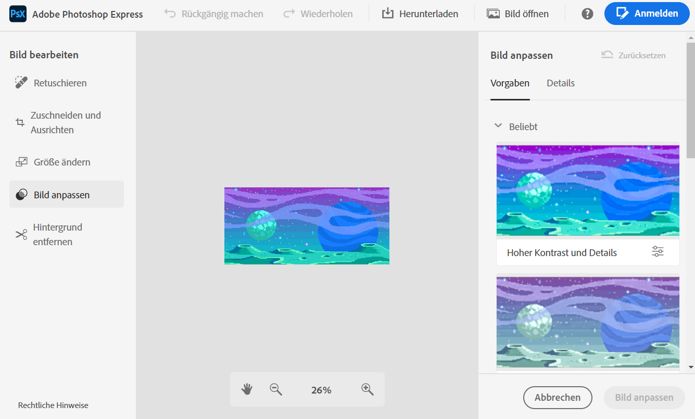Screen dimensions: 695x419
Task: Open adjustment sliders for Hoher Kontrast preset
Action: [657, 252]
